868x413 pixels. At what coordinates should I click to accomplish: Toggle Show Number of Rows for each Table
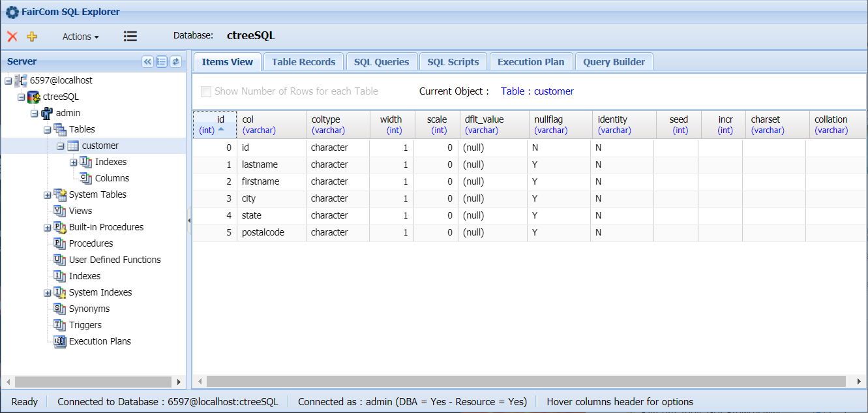206,91
